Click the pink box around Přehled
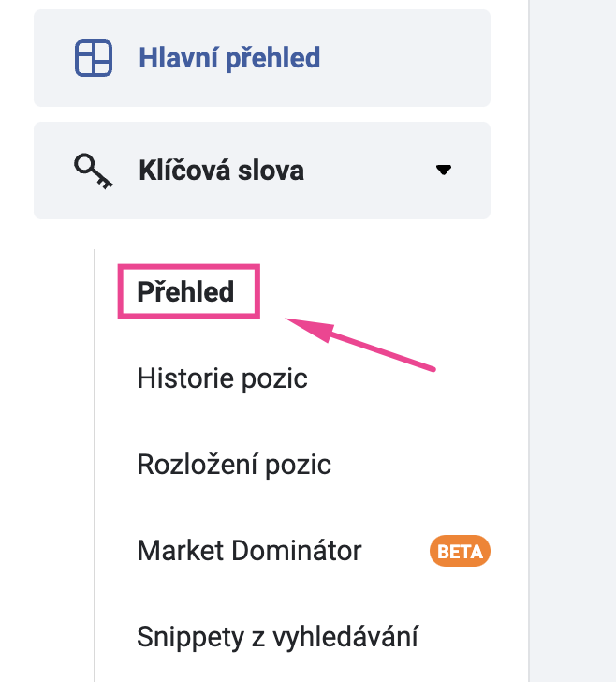Viewport: 616px width, 682px height. pos(189,291)
